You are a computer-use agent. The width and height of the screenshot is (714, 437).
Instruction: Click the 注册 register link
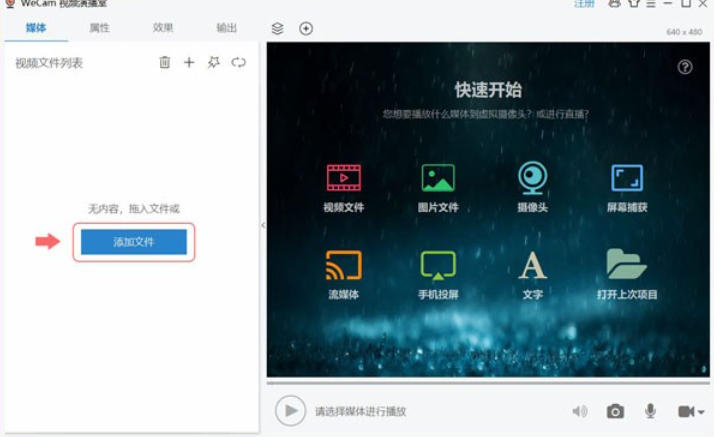(584, 4)
